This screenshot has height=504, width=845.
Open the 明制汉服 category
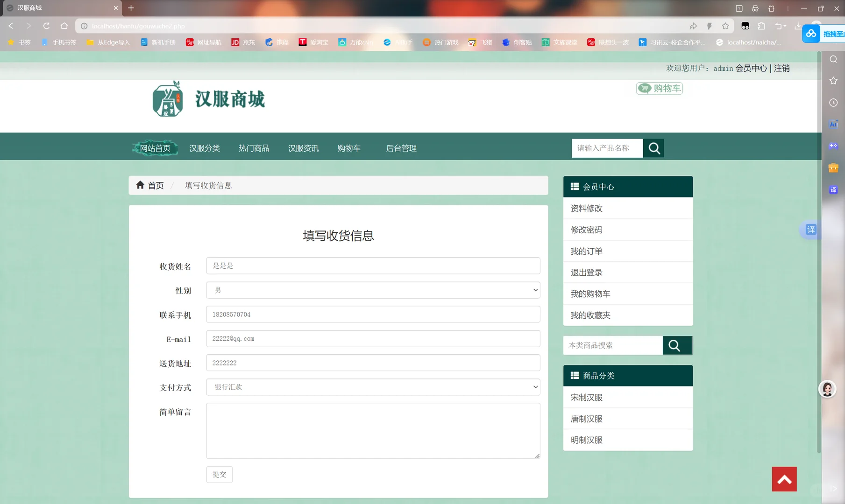pos(628,440)
